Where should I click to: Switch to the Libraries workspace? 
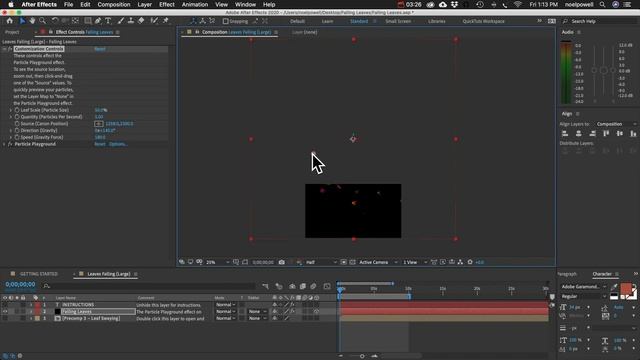point(437,21)
